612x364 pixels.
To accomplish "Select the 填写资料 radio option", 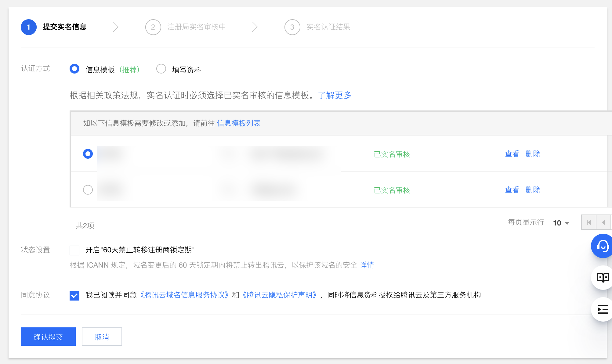I will 161,69.
